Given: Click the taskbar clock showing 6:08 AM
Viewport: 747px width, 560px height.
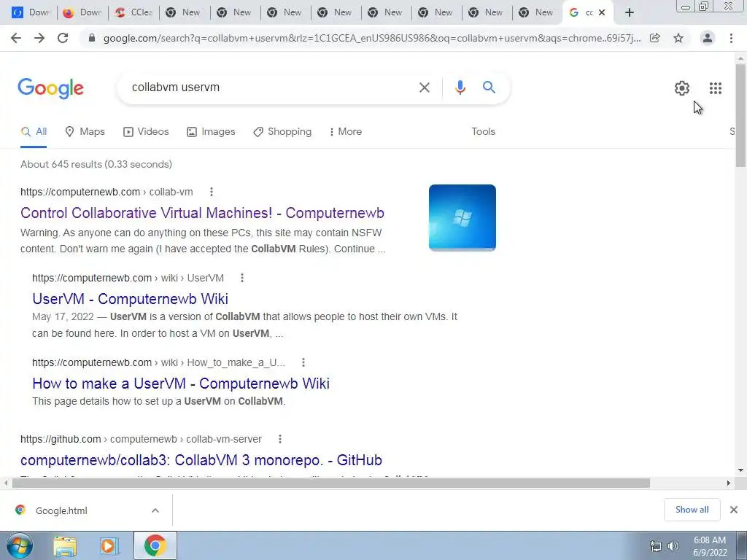Looking at the screenshot, I should click(710, 546).
